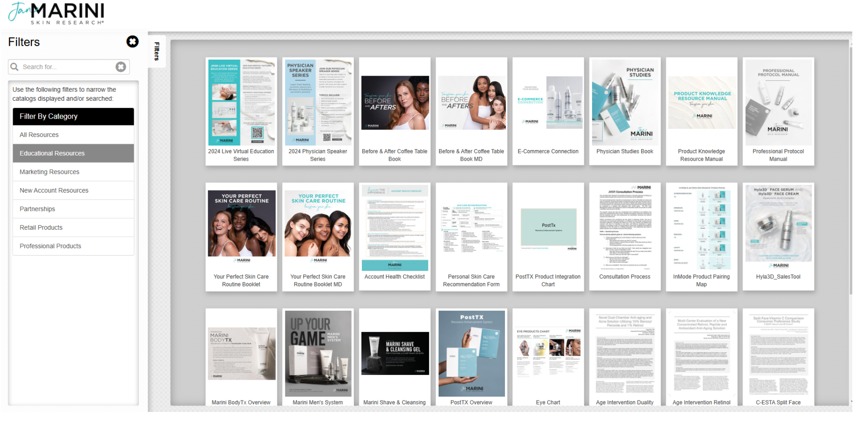Click scrollbar down arrow of catalog grid
868x426 pixels.
click(x=851, y=402)
